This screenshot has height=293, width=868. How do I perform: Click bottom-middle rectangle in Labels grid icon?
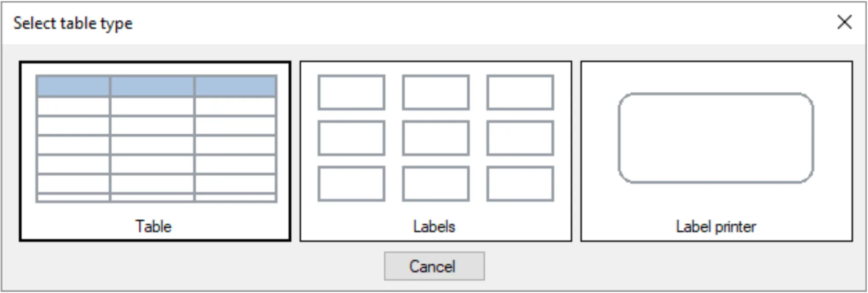(x=435, y=183)
